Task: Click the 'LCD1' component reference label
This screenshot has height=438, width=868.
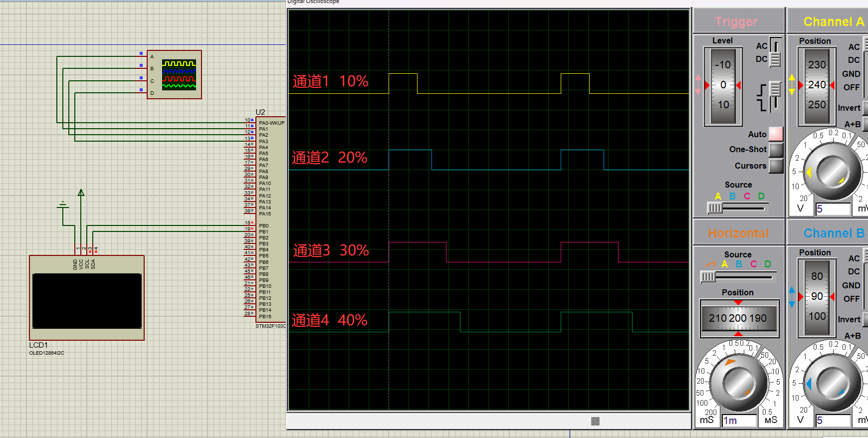Action: (38, 345)
